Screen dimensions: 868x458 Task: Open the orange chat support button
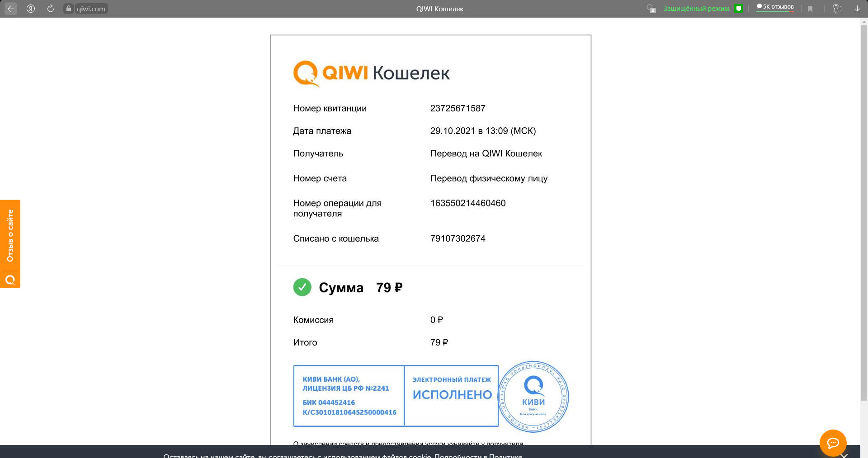pyautogui.click(x=833, y=443)
